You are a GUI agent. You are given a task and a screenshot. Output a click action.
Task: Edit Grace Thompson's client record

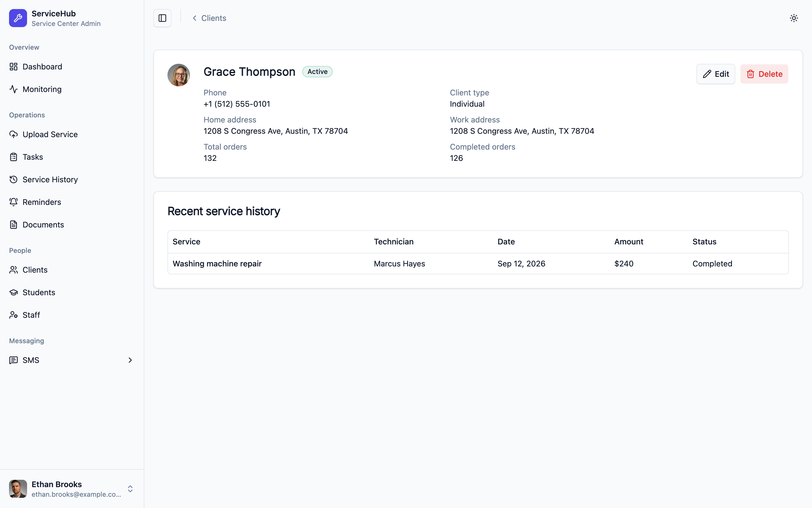tap(716, 74)
